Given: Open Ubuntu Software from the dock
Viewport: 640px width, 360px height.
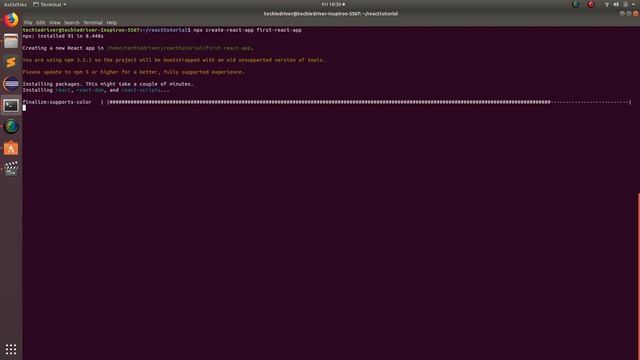Looking at the screenshot, I should pos(11,148).
